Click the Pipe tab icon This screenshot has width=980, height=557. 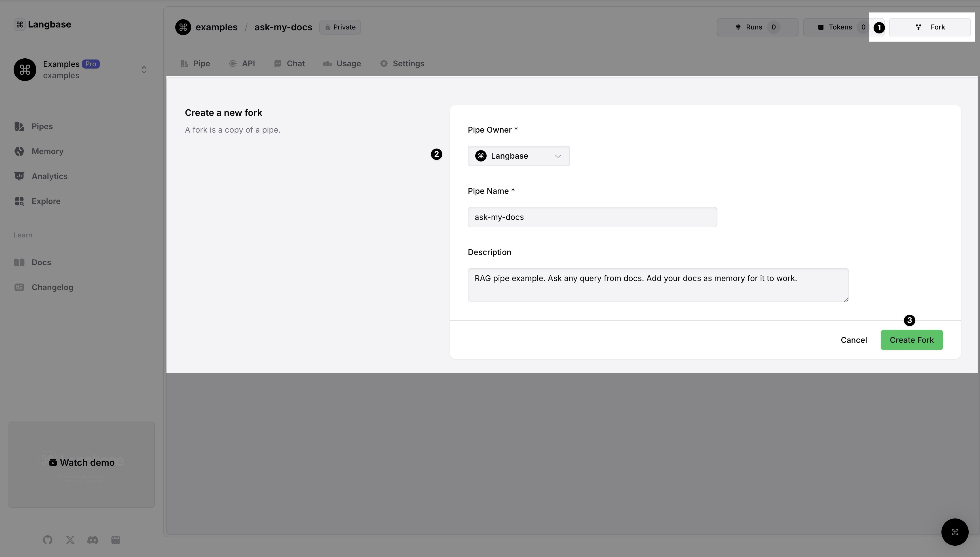pyautogui.click(x=184, y=63)
